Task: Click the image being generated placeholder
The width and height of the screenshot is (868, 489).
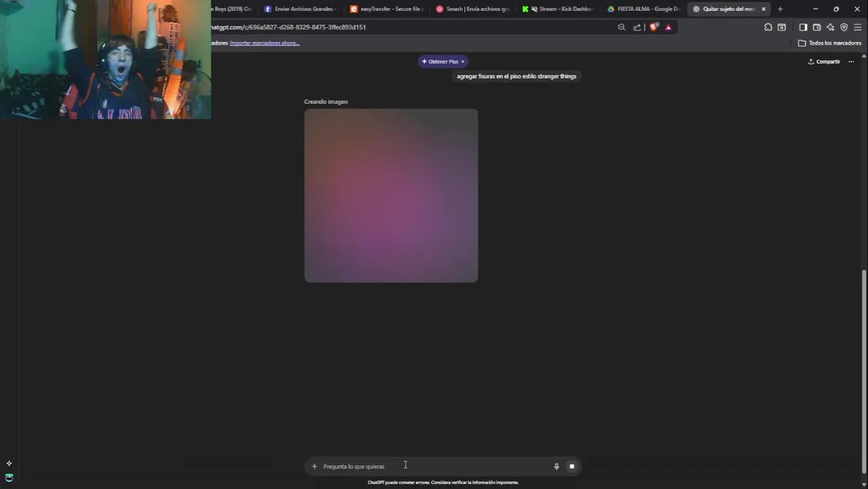Action: click(391, 196)
